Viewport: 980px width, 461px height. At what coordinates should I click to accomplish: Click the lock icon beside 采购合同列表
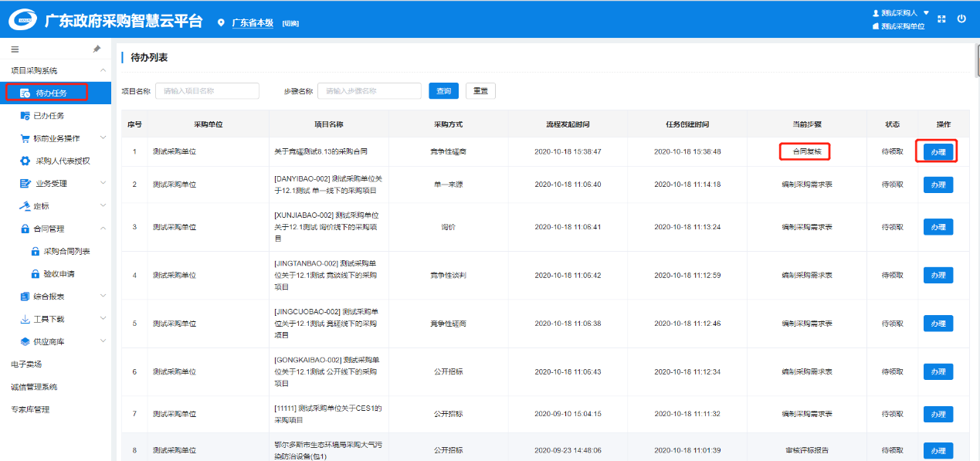35,252
